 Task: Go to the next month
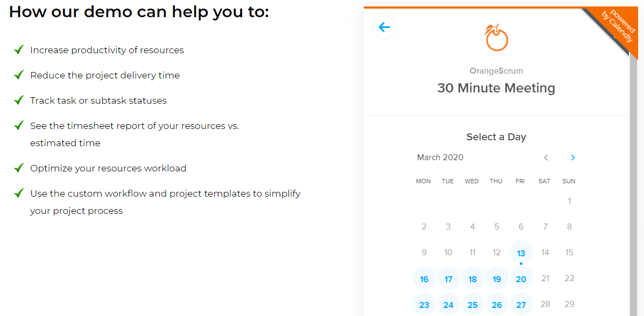[x=573, y=157]
